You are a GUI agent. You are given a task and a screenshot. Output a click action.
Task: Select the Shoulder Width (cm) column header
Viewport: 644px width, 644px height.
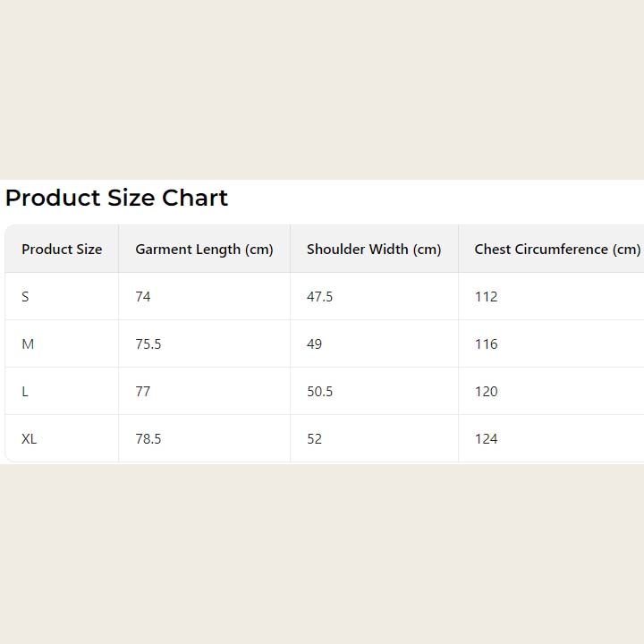[374, 250]
